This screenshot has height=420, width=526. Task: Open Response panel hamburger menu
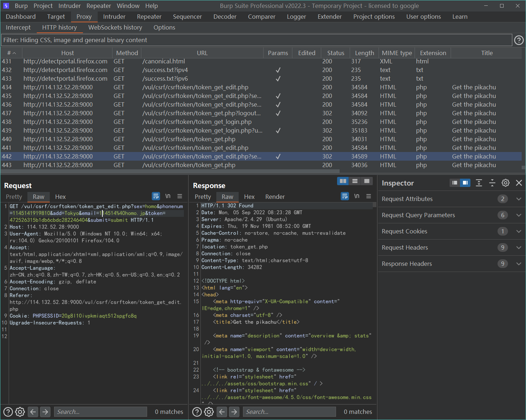point(368,196)
